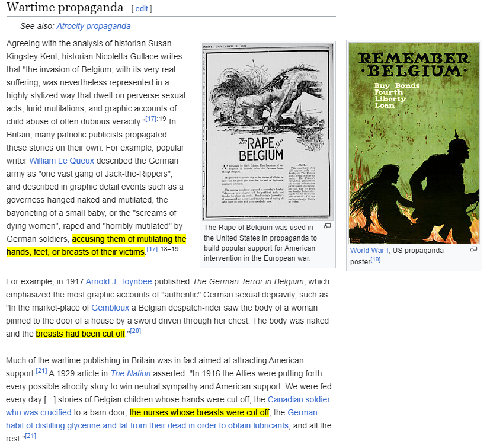490x448 pixels.
Task: Click citation [19] in poster caption
Action: coord(375,260)
